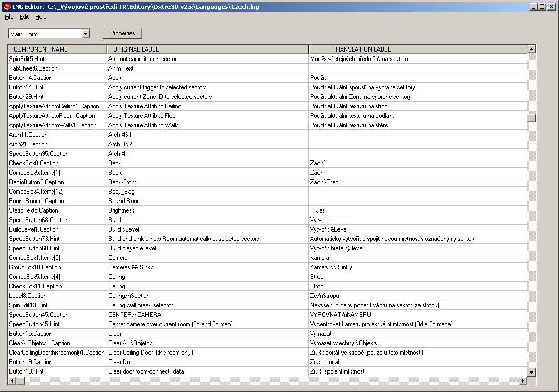Click the ORIGINAL LABEL column header
Image resolution: width=559 pixels, height=392 pixels.
(208, 49)
